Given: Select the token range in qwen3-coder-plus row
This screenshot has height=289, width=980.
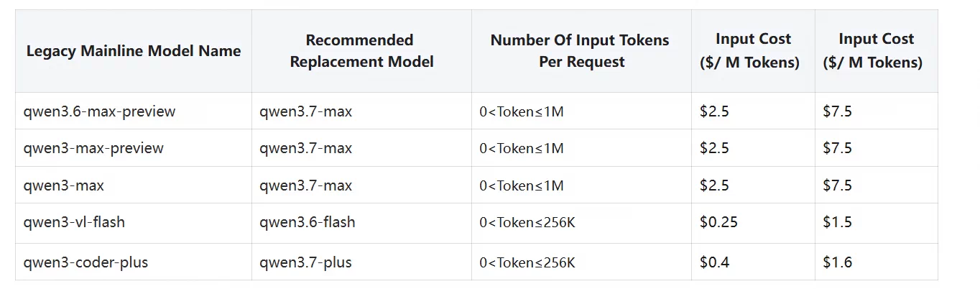Looking at the screenshot, I should pyautogui.click(x=527, y=262).
